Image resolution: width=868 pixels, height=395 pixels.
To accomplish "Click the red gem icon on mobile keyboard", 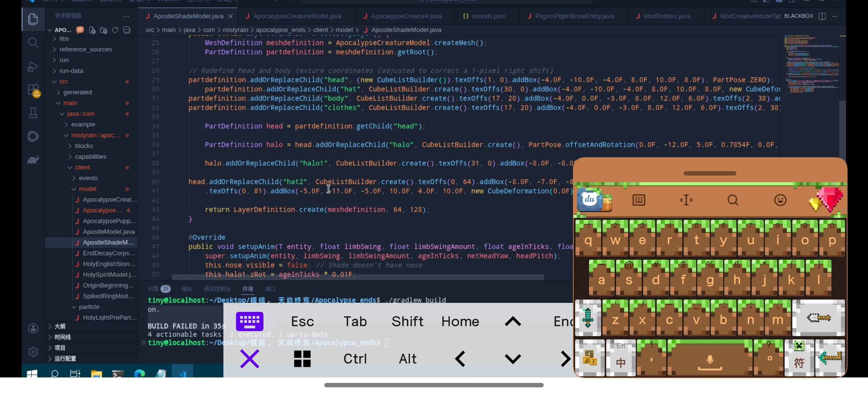I will point(830,199).
